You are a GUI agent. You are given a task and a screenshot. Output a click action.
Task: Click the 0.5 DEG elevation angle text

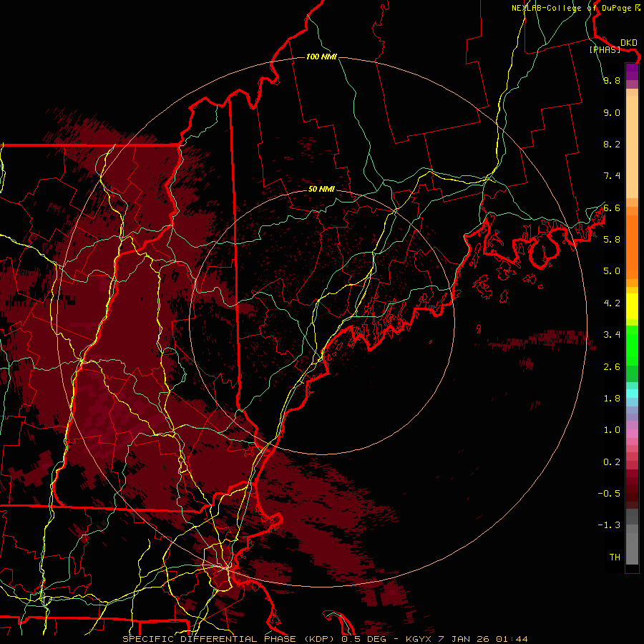click(364, 639)
